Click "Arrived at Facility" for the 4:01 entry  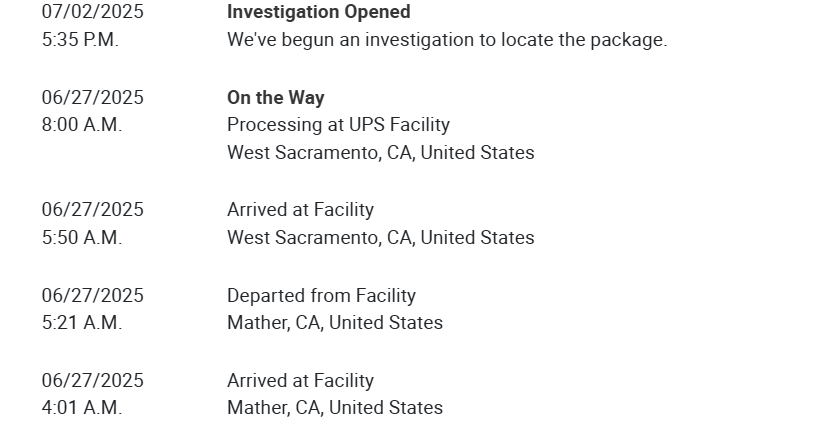300,381
